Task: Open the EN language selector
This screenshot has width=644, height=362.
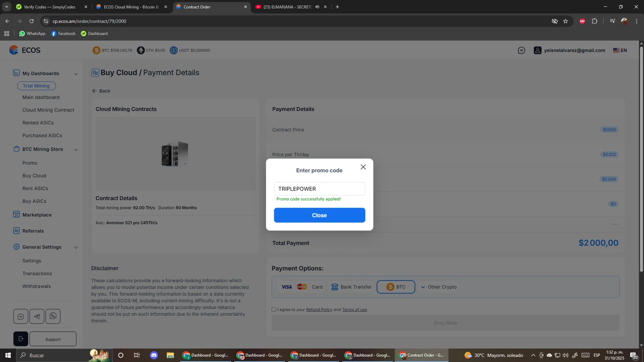Action: [620, 50]
